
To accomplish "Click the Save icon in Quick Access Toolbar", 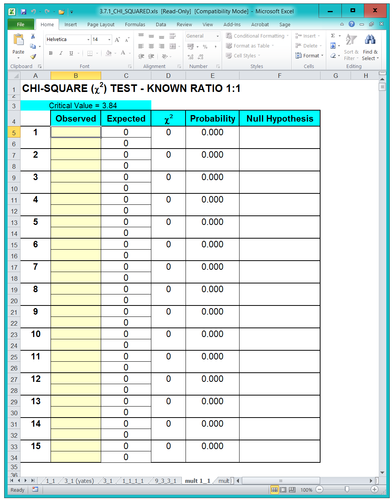I will pos(23,11).
